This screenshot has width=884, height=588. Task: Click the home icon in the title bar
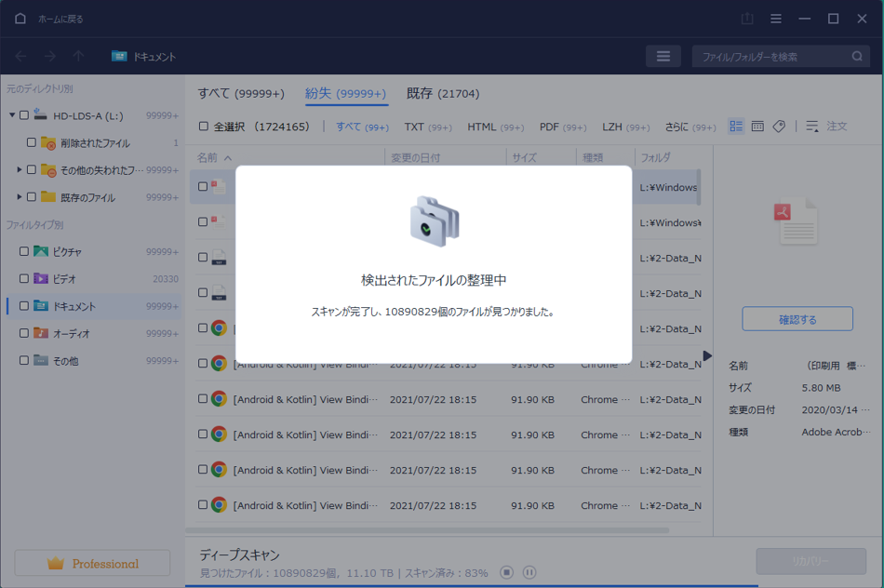pyautogui.click(x=20, y=19)
